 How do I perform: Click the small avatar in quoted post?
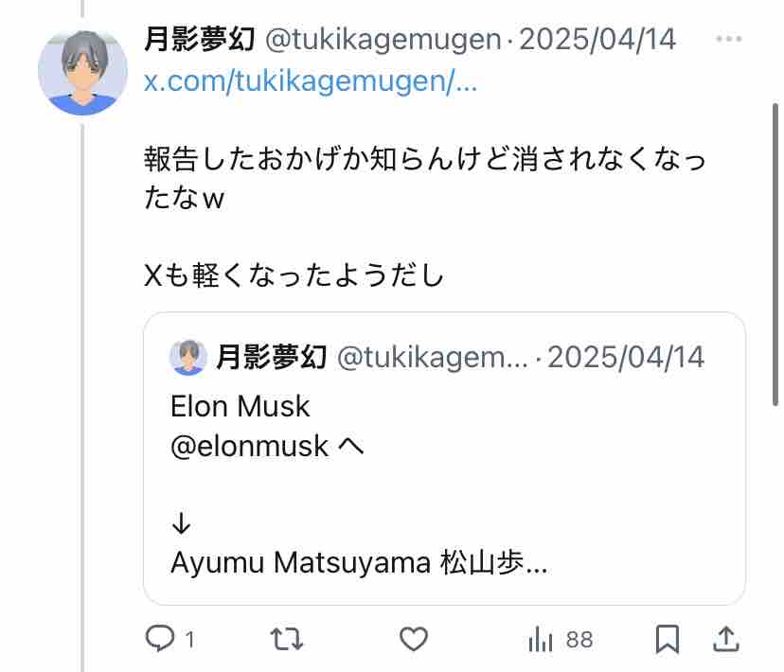[188, 357]
